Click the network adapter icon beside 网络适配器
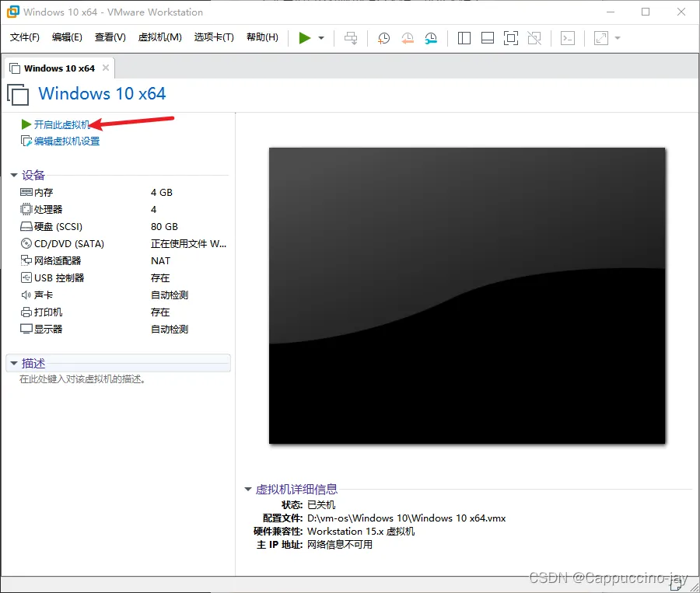Screen dimensions: 700x593 click(x=26, y=260)
